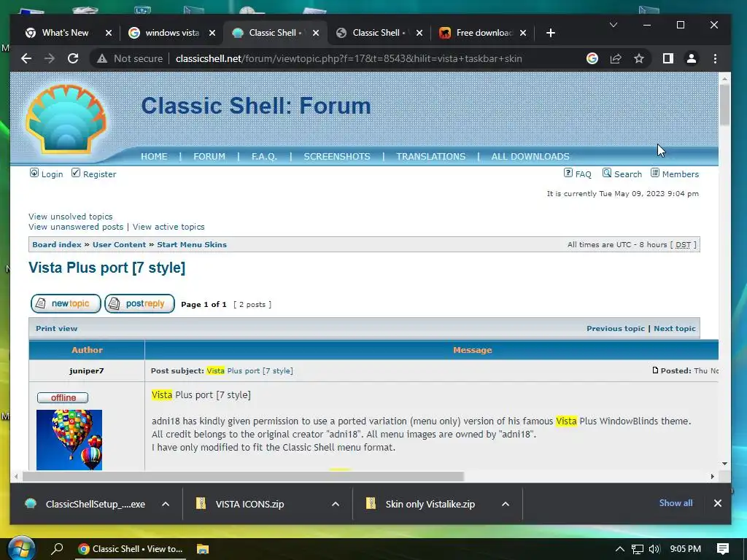Click the address bar URL field
Image resolution: width=747 pixels, height=560 pixels.
(x=349, y=58)
